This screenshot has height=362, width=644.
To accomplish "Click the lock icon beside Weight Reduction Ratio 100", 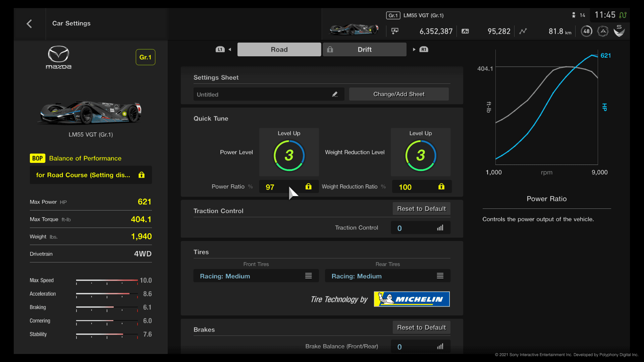I will point(441,187).
